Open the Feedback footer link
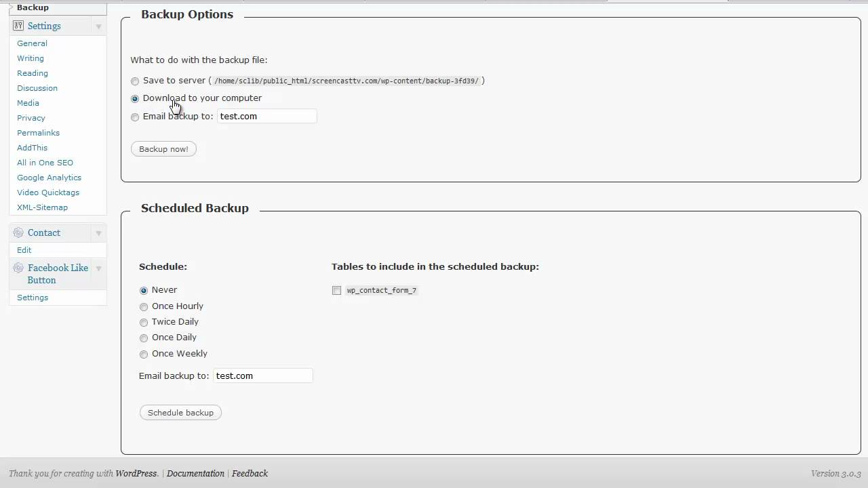 250,474
